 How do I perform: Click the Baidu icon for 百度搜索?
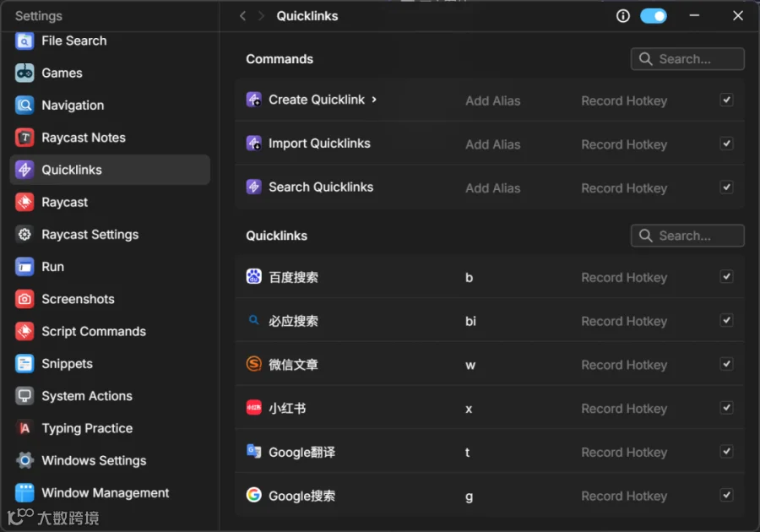254,277
